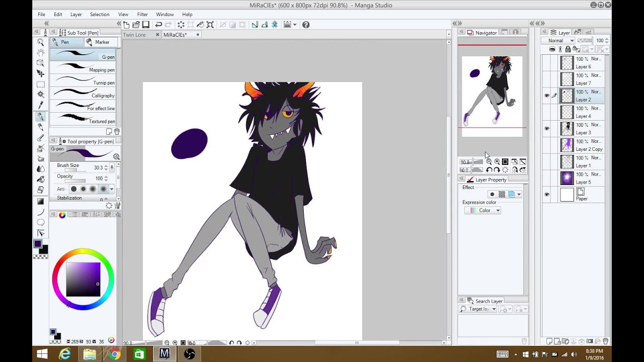Open Chrome from the taskbar
The image size is (644, 362).
click(114, 354)
